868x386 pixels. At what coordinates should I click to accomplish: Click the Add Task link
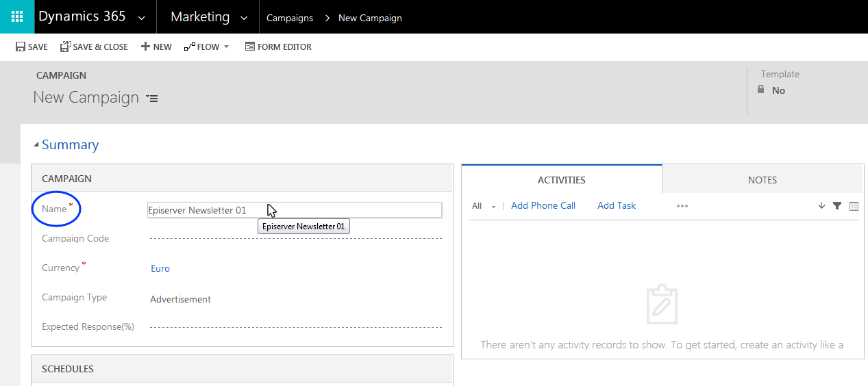617,206
